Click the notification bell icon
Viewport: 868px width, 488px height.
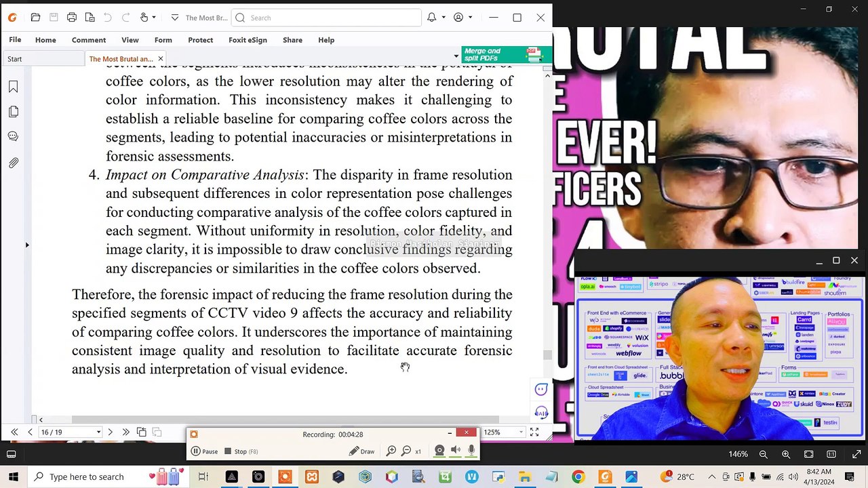click(x=431, y=18)
